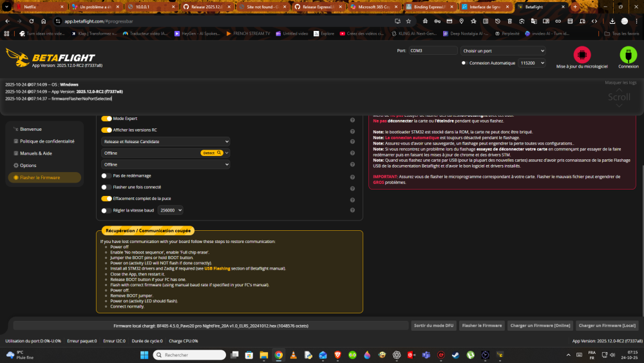Image resolution: width=644 pixels, height=363 pixels.
Task: Click Charger un Firmware [Local] button
Action: coord(607,326)
